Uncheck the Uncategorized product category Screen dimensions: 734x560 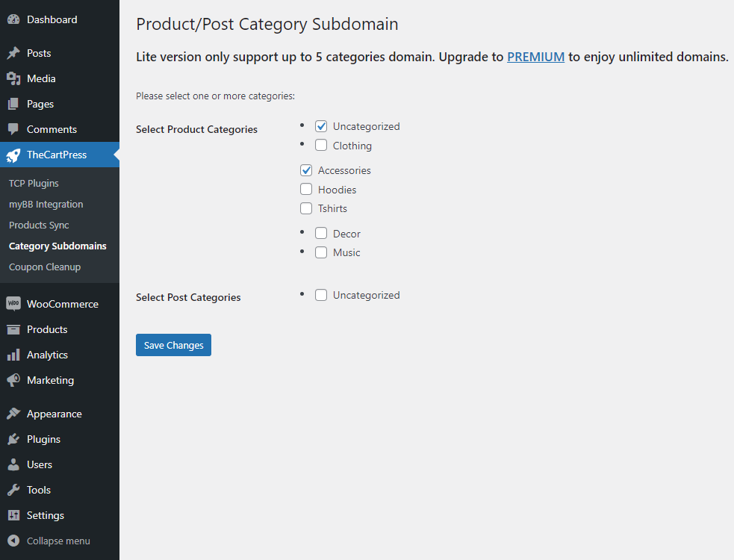tap(321, 126)
